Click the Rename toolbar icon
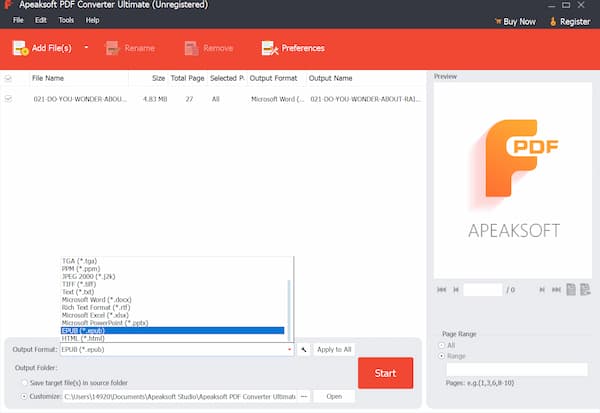600x413 pixels. pyautogui.click(x=112, y=48)
